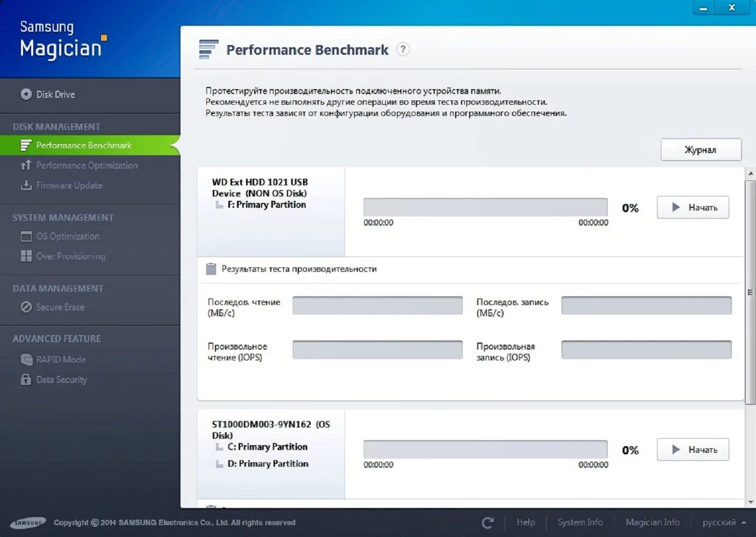Select the D: Primary Partition entry
Viewport: 756px width, 537px height.
[268, 463]
